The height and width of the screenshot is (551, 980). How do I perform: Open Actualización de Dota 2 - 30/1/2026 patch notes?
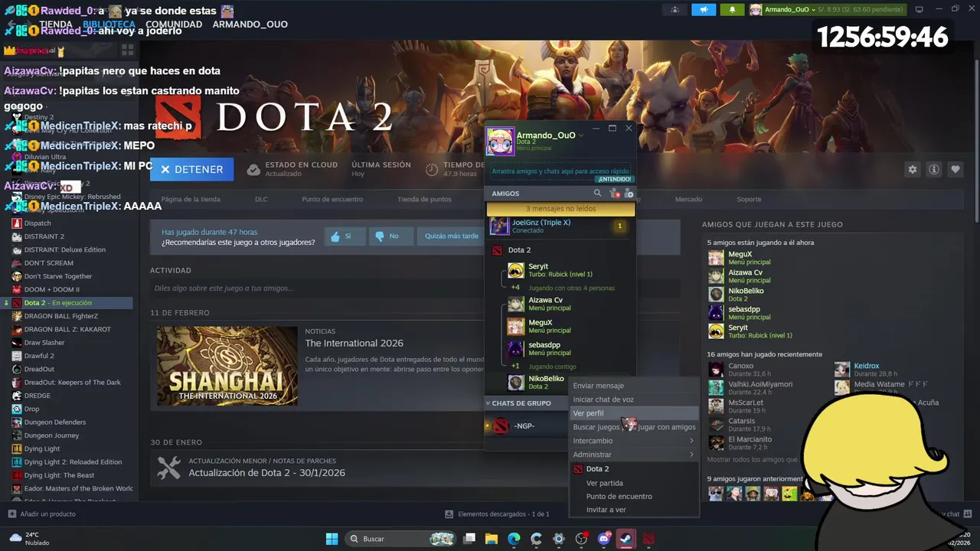coord(267,473)
